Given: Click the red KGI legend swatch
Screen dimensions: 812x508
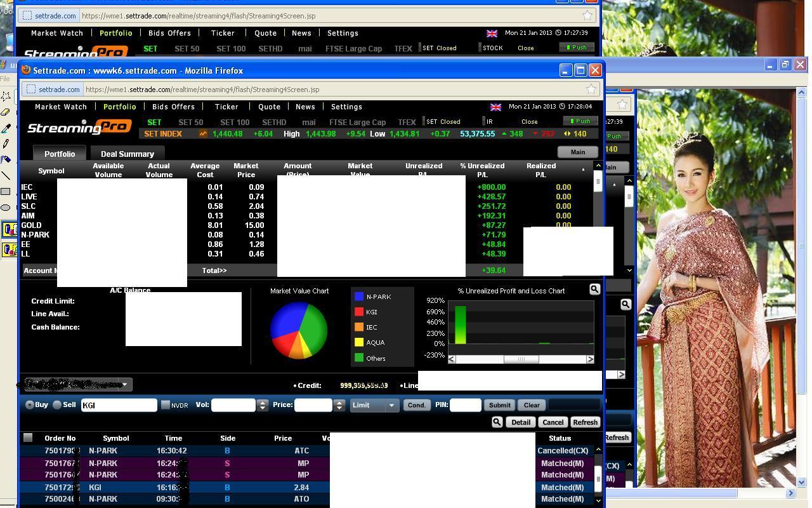Looking at the screenshot, I should pos(359,312).
